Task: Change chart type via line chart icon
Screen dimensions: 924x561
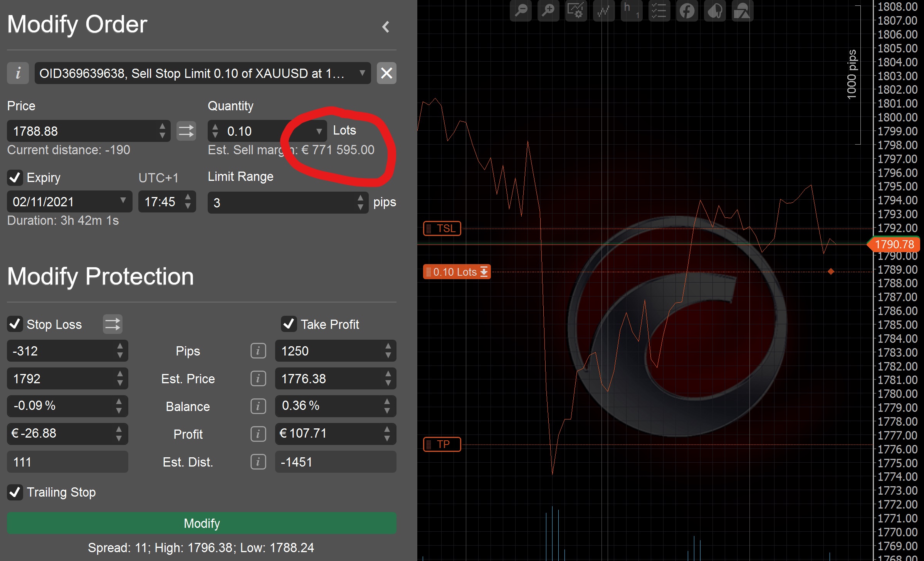Action: pos(604,11)
